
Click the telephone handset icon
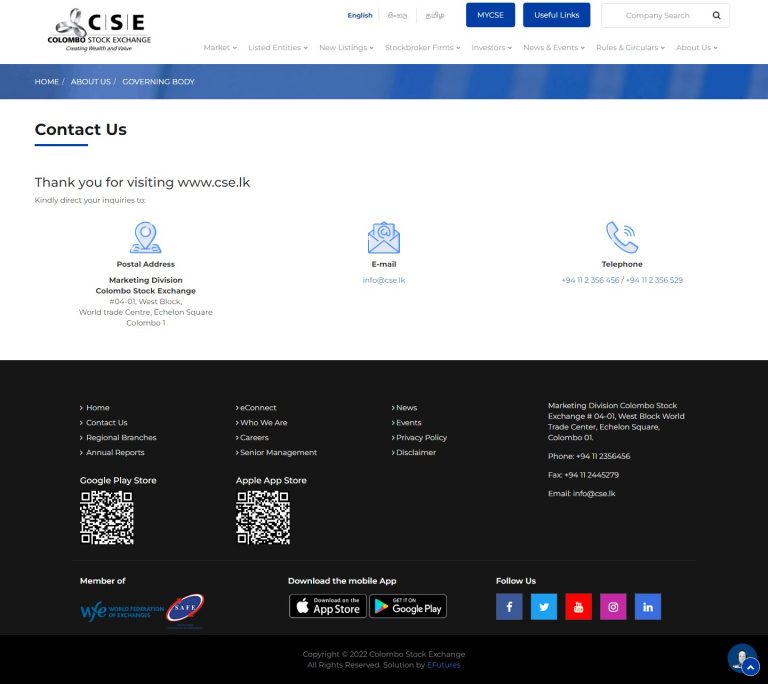(622, 238)
